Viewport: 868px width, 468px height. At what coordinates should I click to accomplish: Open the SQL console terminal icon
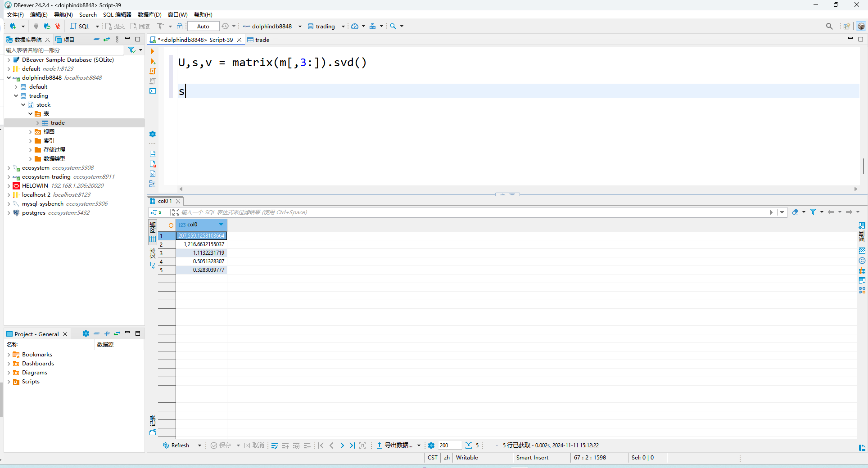(x=153, y=91)
